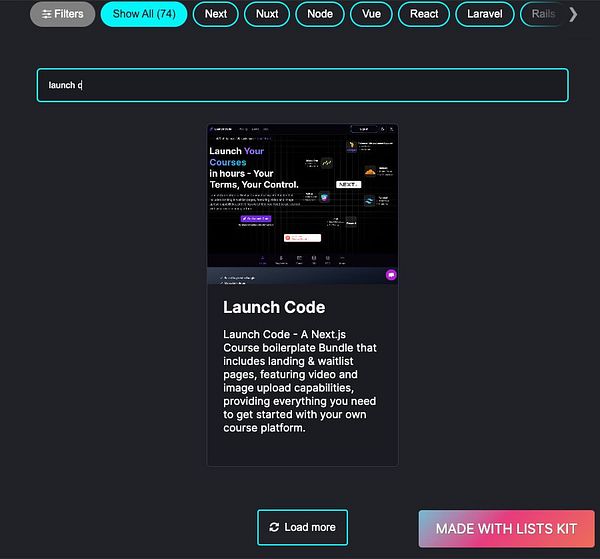Filter by the React tag
Screen dimensions: 600x559
click(424, 14)
